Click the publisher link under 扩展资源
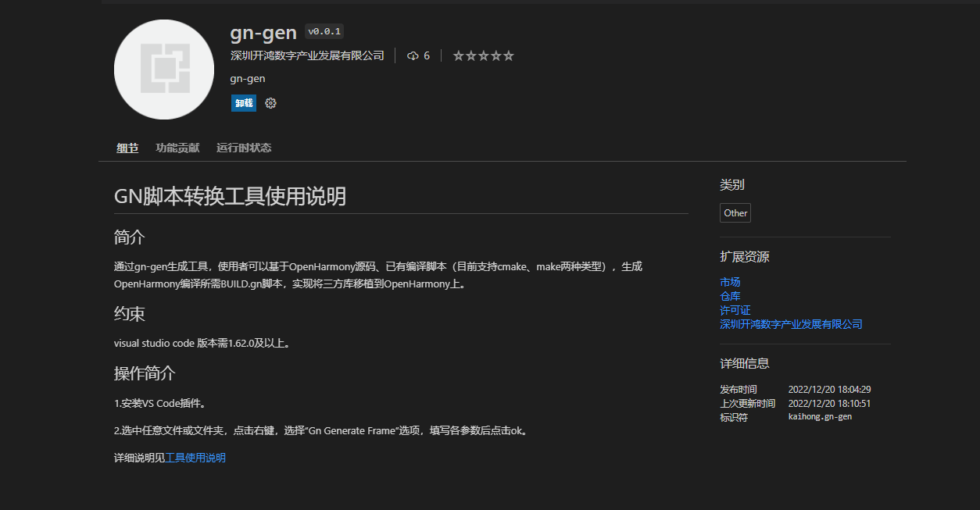Image resolution: width=980 pixels, height=510 pixels. [x=791, y=324]
